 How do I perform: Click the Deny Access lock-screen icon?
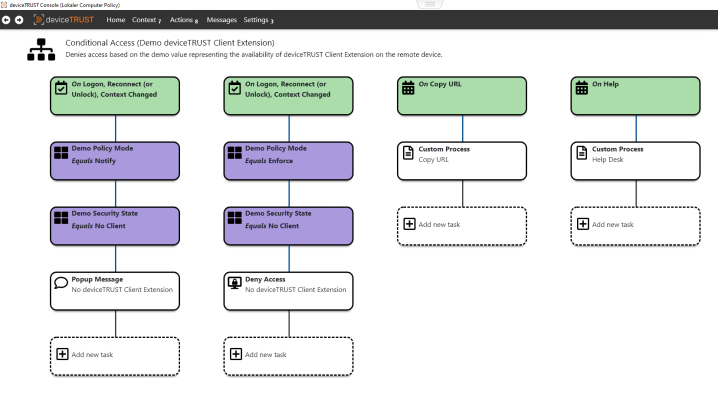(234, 283)
